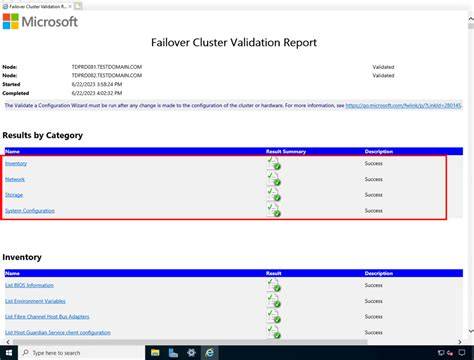This screenshot has height=360, width=474.
Task: Click the success icon in the Network row
Action: click(274, 179)
